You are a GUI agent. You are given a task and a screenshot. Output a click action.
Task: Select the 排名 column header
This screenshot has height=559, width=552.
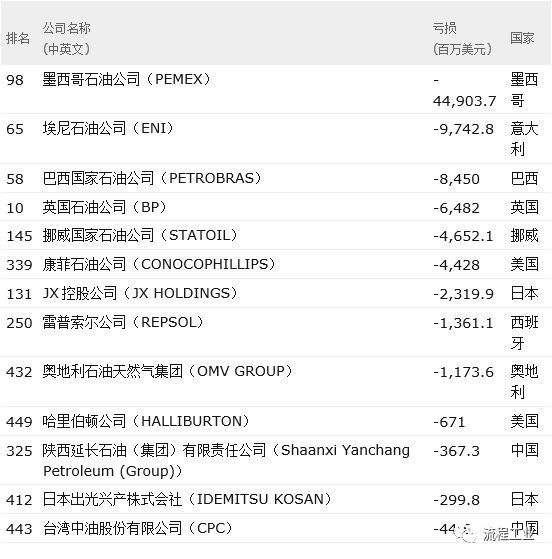pyautogui.click(x=18, y=38)
